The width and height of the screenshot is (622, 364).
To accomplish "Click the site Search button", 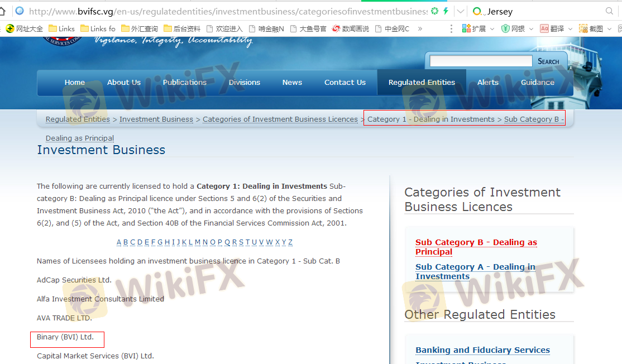I will coord(548,61).
